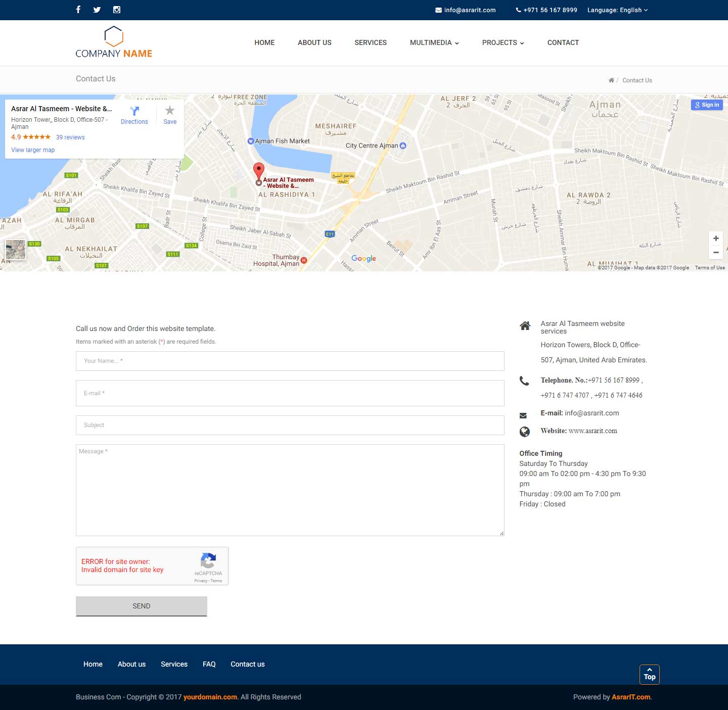Click the E-mail input field
728x710 pixels.
290,393
